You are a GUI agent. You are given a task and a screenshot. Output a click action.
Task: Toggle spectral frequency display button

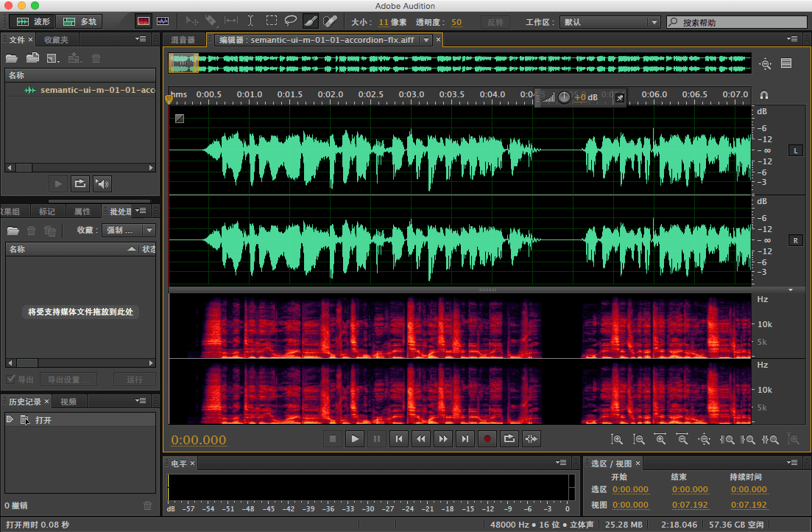144,21
